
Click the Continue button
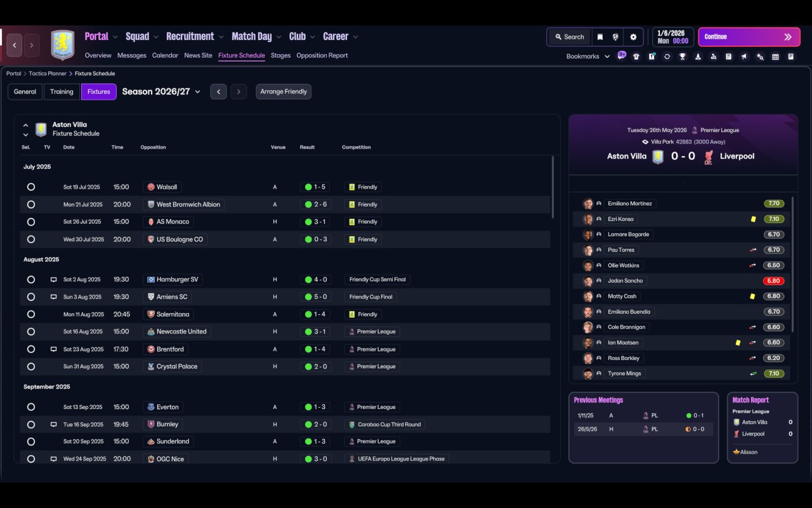click(x=749, y=37)
